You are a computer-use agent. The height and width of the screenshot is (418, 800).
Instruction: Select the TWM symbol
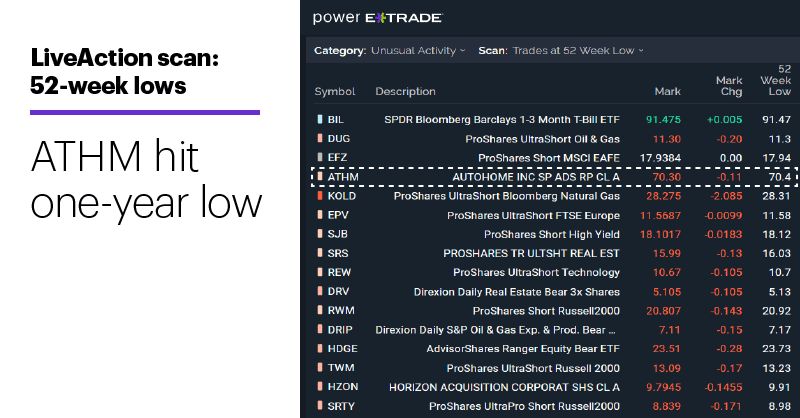tap(341, 367)
